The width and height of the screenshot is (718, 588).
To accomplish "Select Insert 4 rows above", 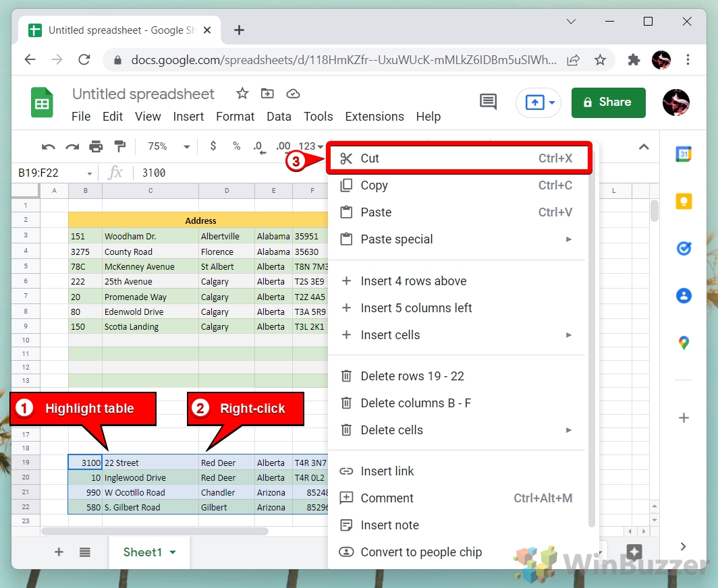I will [457, 281].
